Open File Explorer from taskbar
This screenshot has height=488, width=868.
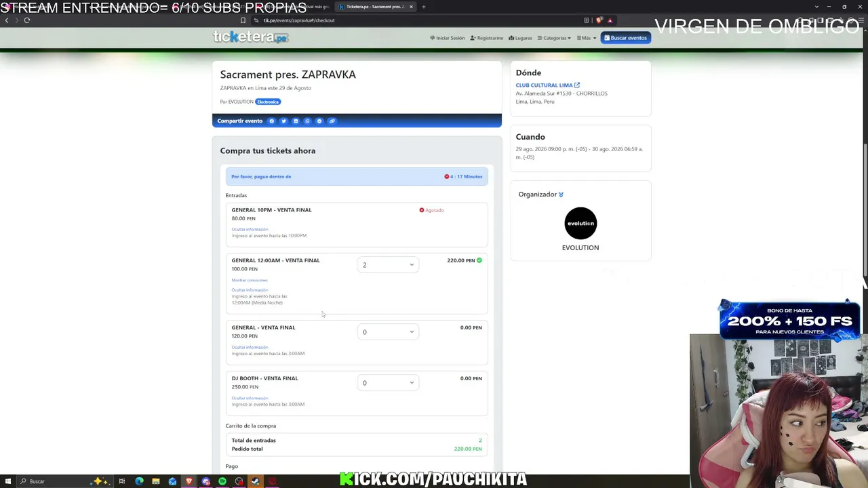(156, 481)
